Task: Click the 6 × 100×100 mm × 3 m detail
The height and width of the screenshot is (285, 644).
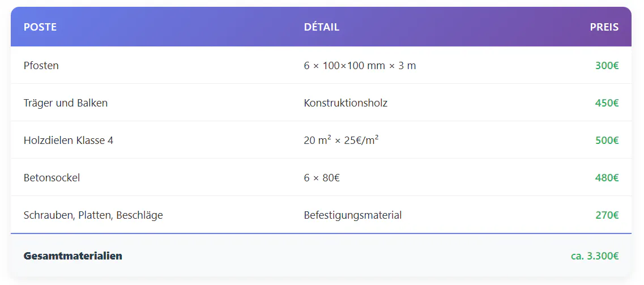Action: (x=360, y=66)
